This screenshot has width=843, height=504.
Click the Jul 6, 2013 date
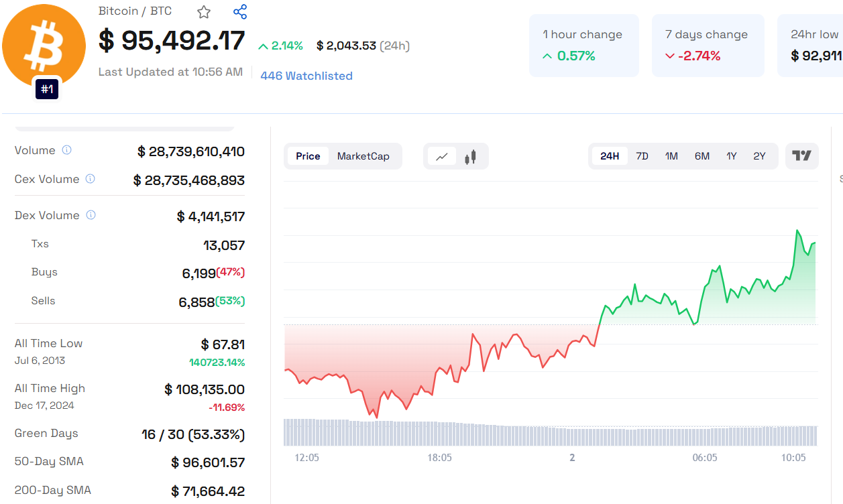[40, 361]
